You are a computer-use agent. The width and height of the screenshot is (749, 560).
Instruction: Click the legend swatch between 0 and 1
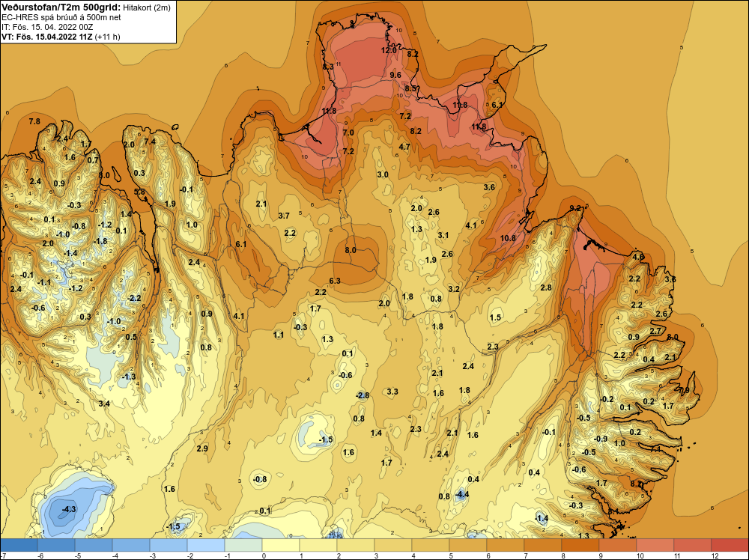[x=281, y=545]
